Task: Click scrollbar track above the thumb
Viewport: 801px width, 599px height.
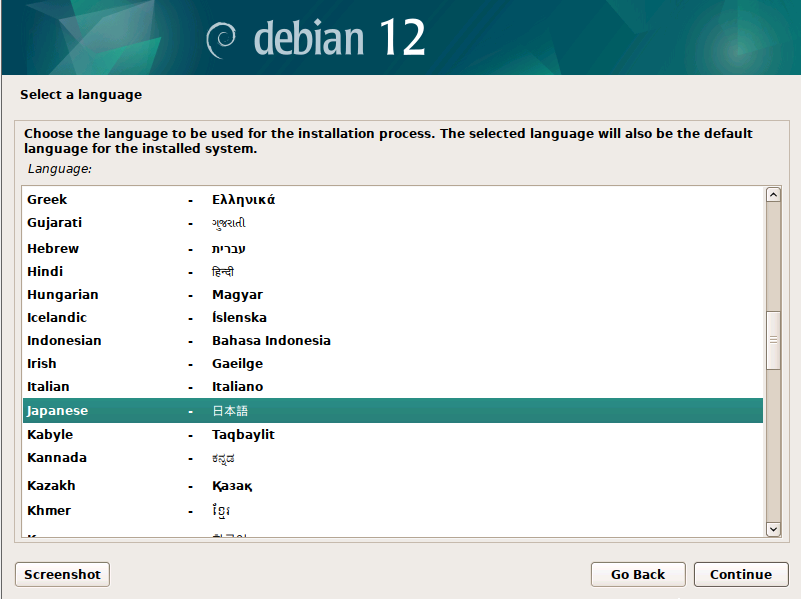Action: pos(773,256)
